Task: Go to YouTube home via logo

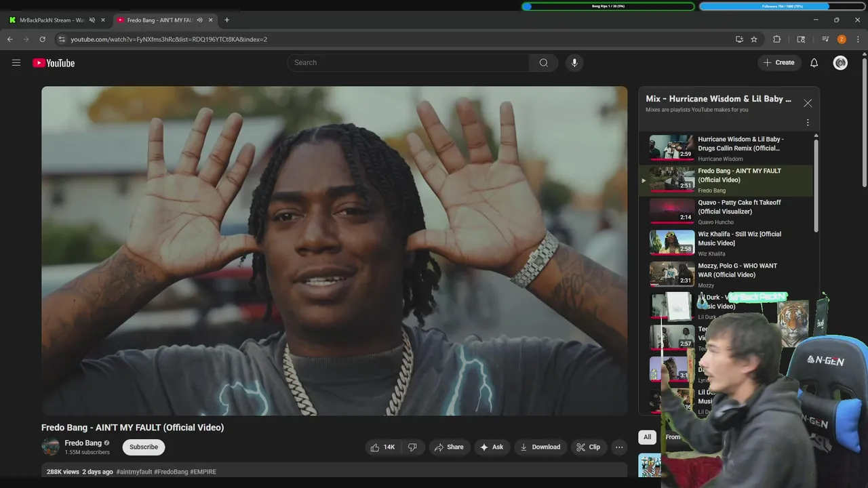Action: click(x=54, y=63)
